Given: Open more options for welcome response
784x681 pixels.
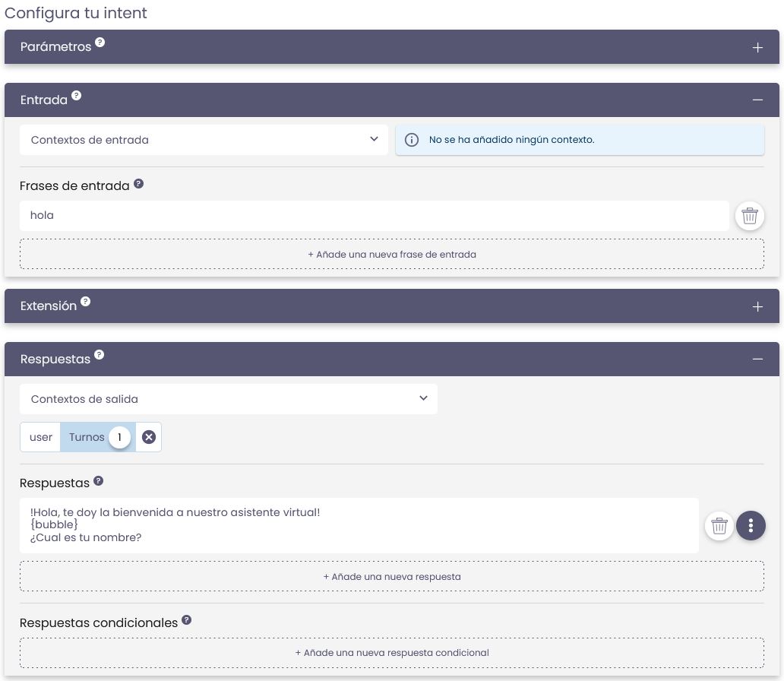Looking at the screenshot, I should 751,525.
